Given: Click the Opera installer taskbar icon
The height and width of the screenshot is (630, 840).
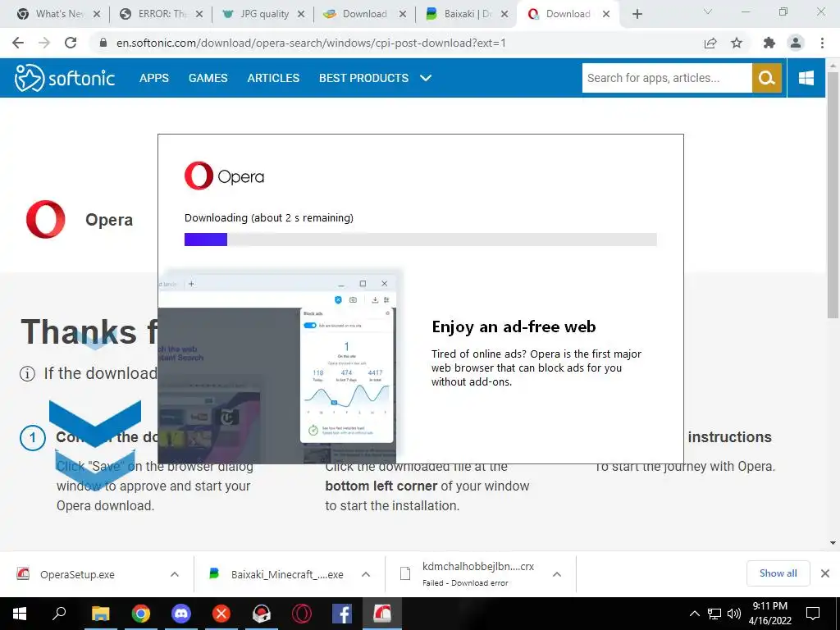Looking at the screenshot, I should tap(382, 614).
